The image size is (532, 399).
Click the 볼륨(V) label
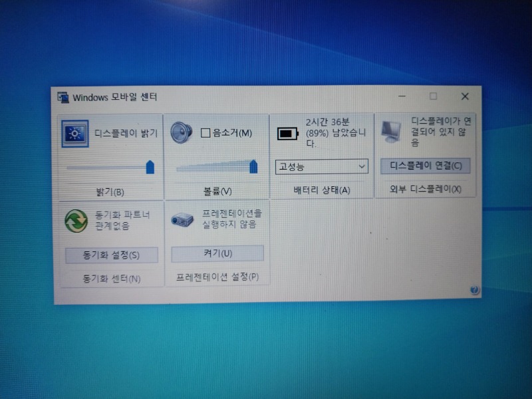(217, 192)
